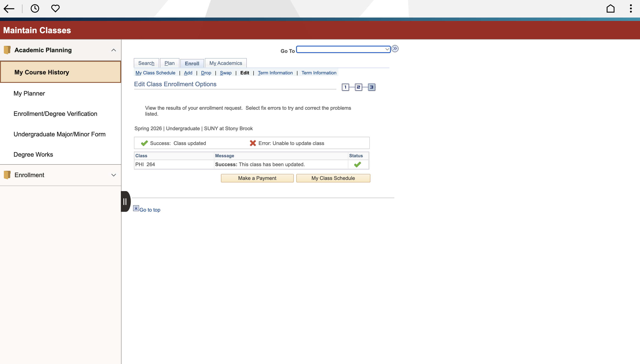Switch to the Search tab
This screenshot has width=640, height=364.
tap(146, 63)
